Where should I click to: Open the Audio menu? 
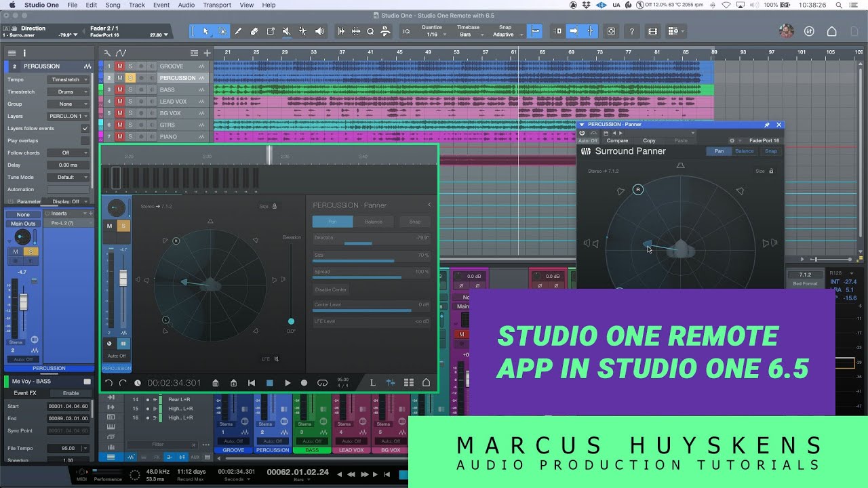[x=186, y=5]
